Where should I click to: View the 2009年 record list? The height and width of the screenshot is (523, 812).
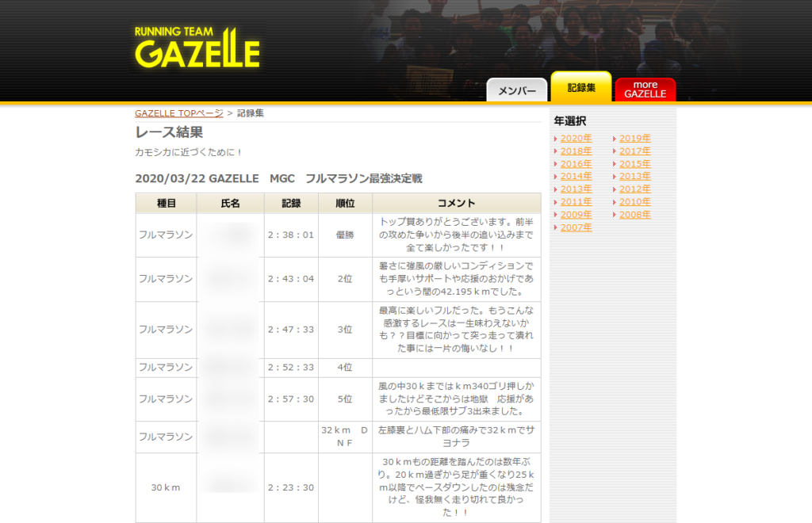click(x=576, y=214)
